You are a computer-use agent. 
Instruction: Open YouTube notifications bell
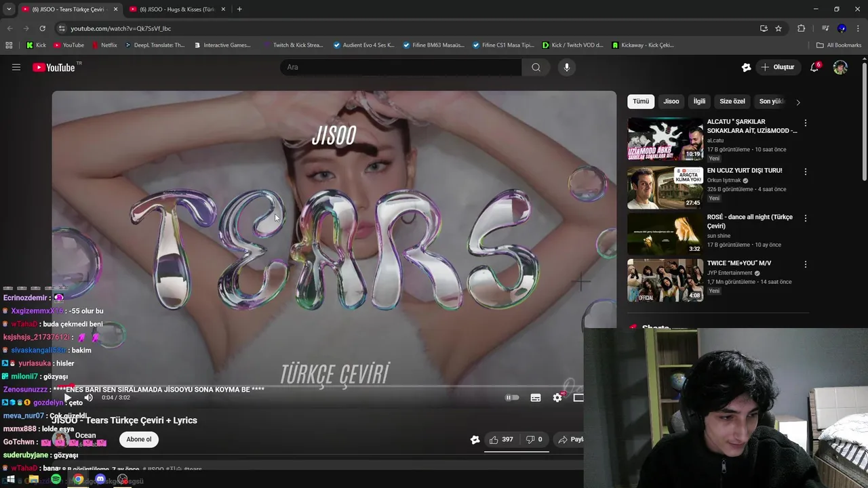[x=814, y=67]
